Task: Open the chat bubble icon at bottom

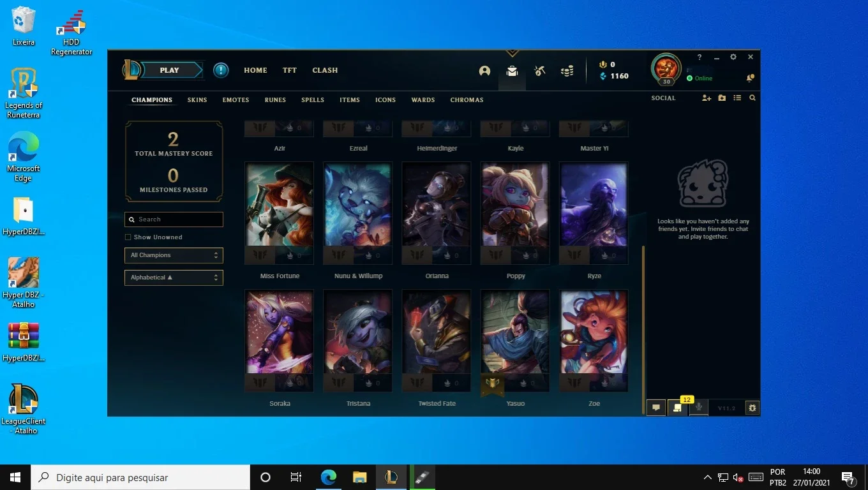Action: (x=656, y=408)
